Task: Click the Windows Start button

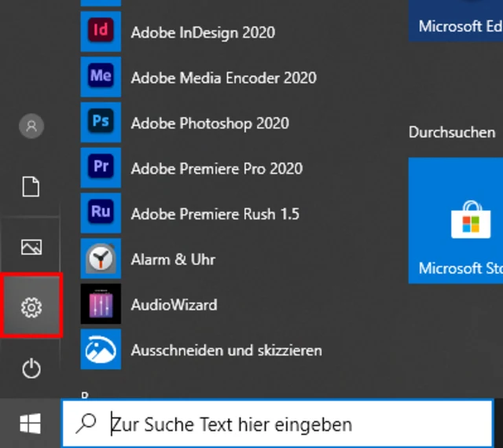Action: tap(31, 425)
